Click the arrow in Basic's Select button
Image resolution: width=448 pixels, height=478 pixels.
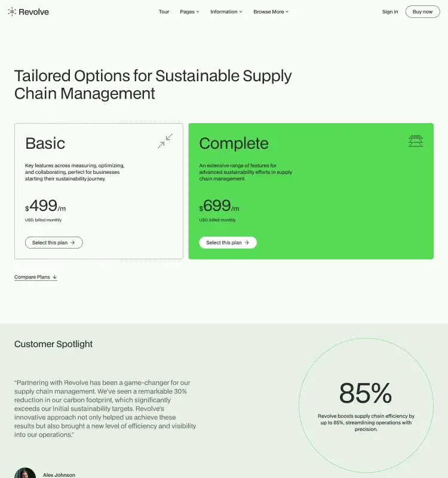tap(73, 243)
